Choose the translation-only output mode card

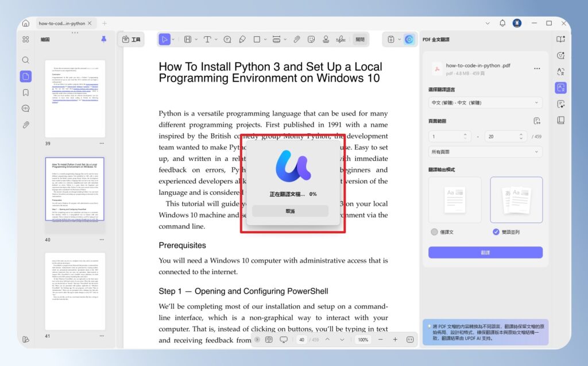pyautogui.click(x=455, y=200)
